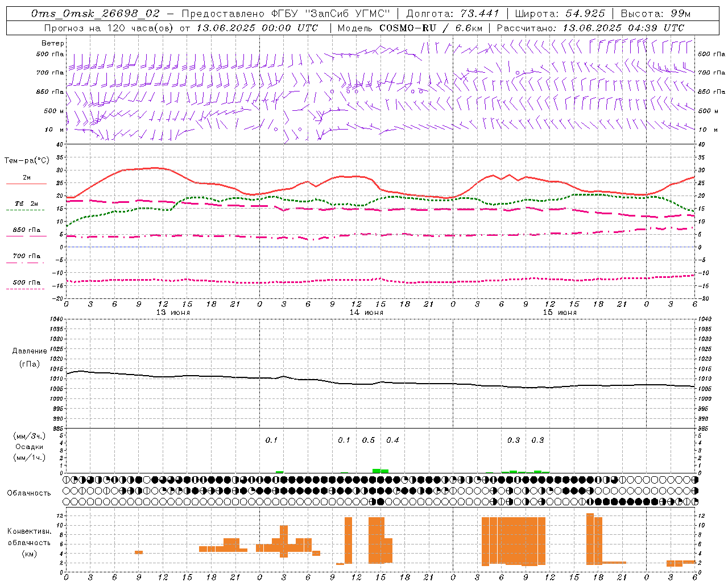Select the Прогноз на 120 часа(ов) text

[x=109, y=28]
